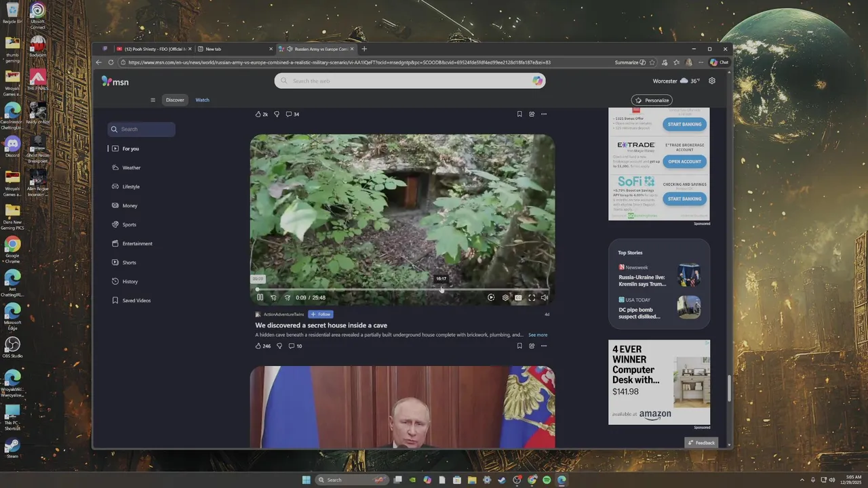Click the Feedback button
The height and width of the screenshot is (488, 868).
(701, 443)
